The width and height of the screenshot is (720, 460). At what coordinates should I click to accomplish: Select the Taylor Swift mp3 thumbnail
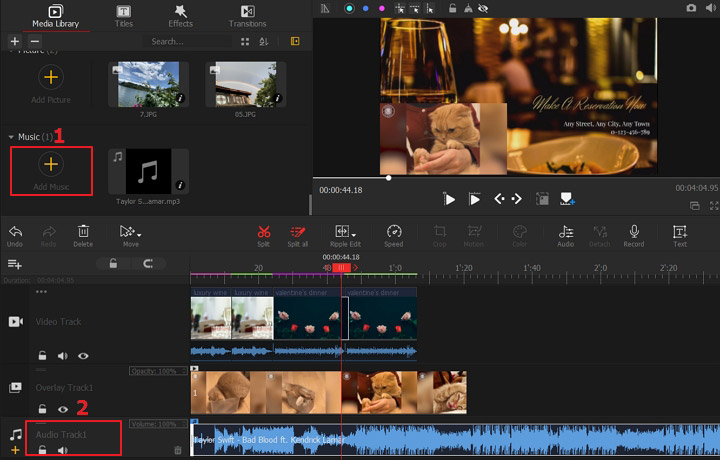click(x=151, y=171)
